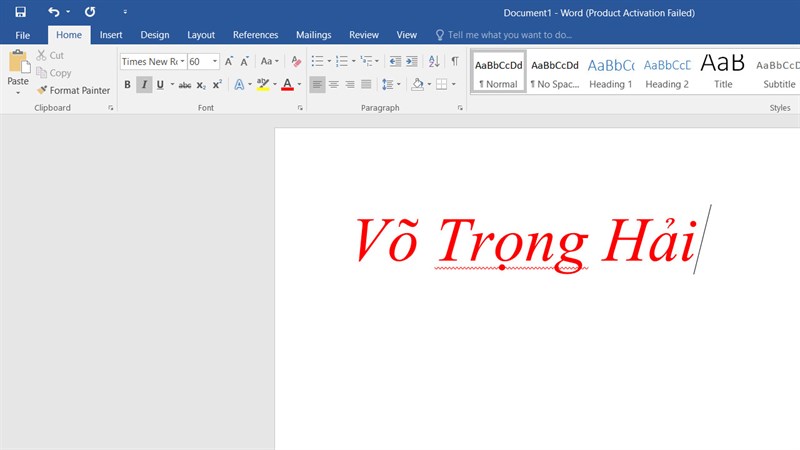Open the Times New Roman font name box
This screenshot has width=800, height=450.
153,61
